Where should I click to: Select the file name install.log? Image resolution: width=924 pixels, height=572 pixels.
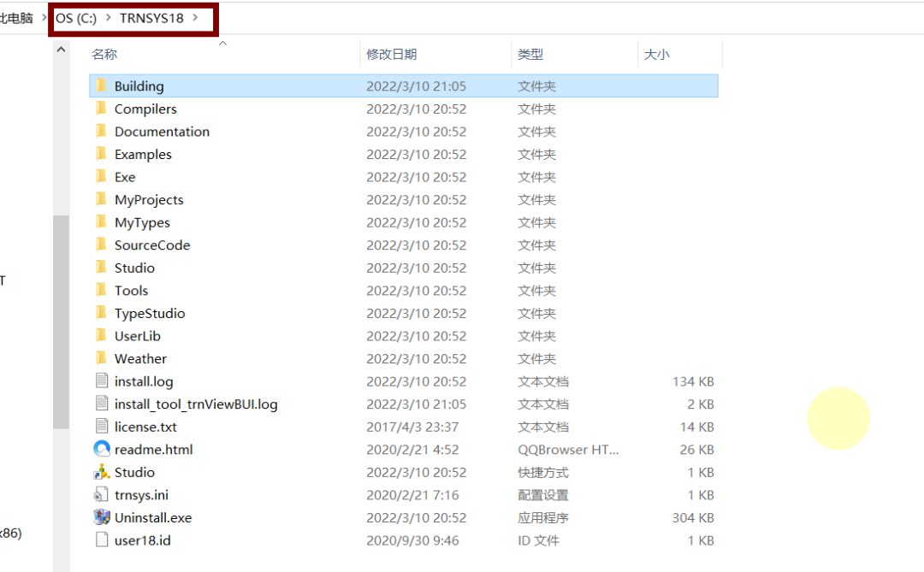(144, 381)
